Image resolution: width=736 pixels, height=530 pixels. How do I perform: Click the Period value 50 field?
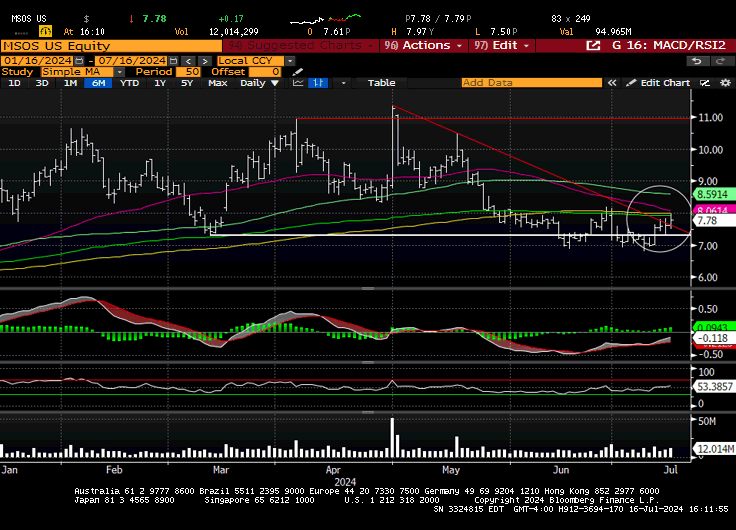[x=188, y=72]
